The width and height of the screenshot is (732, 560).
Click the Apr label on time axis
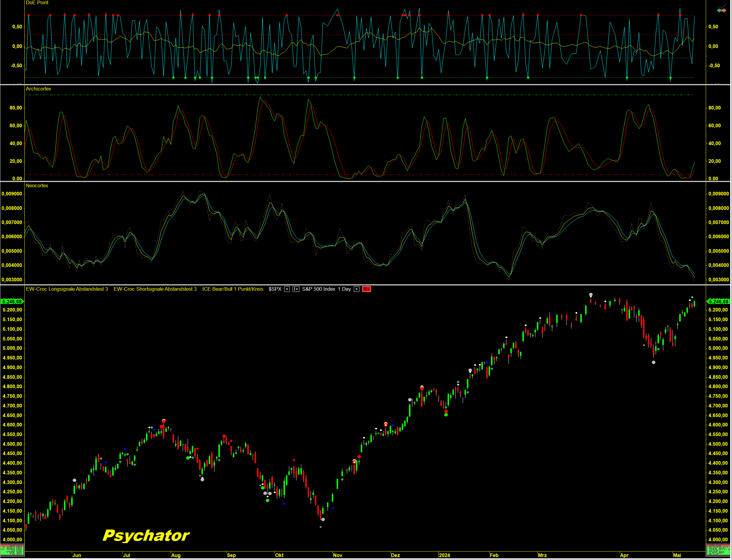(624, 555)
